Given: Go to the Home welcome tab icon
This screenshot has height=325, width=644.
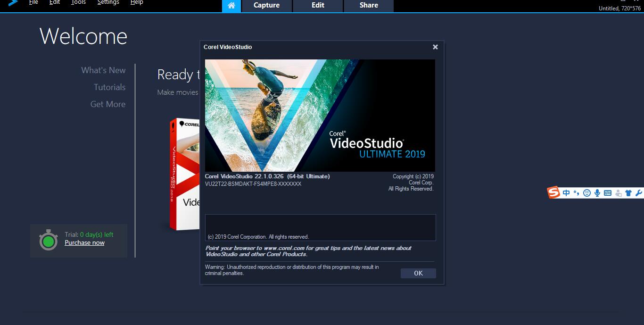Looking at the screenshot, I should point(231,6).
